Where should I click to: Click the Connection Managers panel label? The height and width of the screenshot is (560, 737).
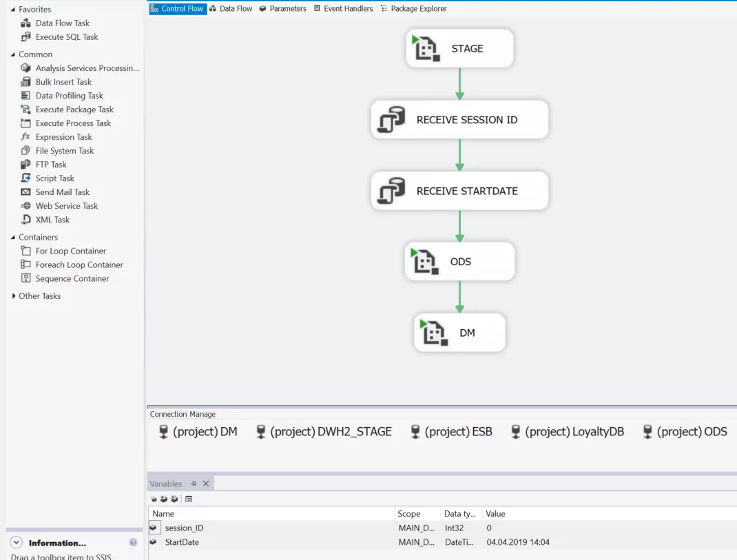pyautogui.click(x=183, y=414)
